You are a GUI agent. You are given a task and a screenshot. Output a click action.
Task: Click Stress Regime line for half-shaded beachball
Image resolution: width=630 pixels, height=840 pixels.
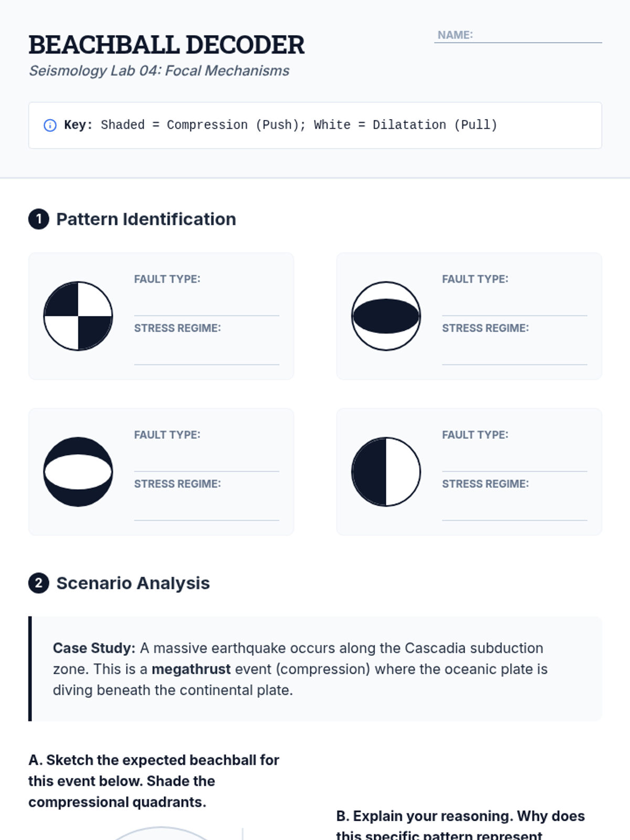click(x=514, y=509)
